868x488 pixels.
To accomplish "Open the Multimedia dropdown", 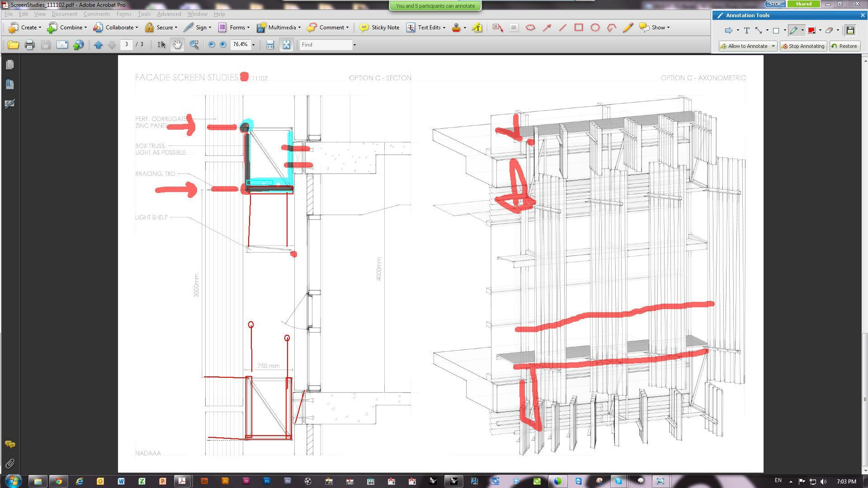I will (278, 28).
